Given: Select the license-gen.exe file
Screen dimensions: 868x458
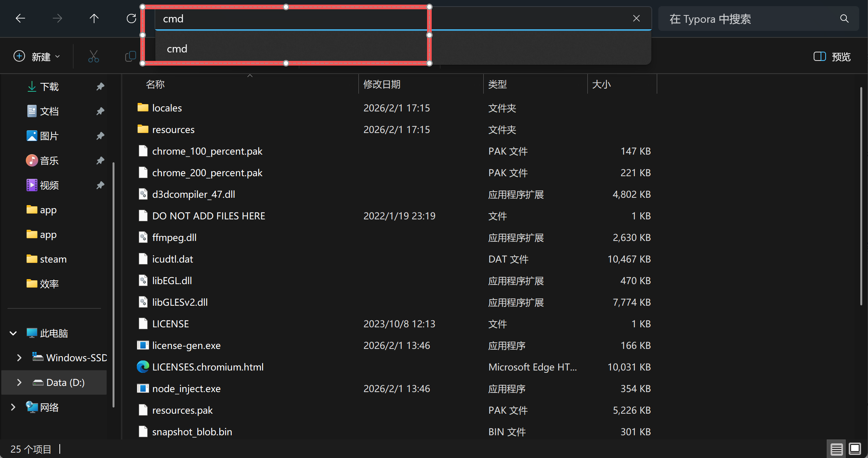Looking at the screenshot, I should pyautogui.click(x=186, y=345).
